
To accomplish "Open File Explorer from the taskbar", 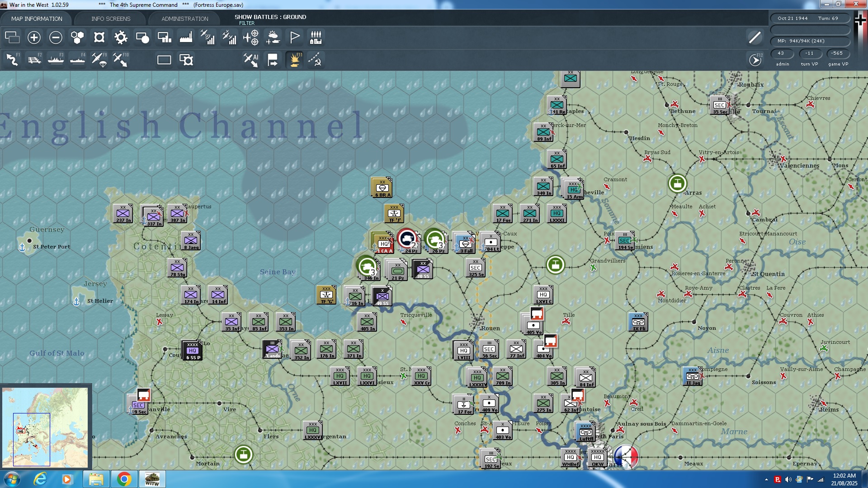I will click(x=96, y=479).
